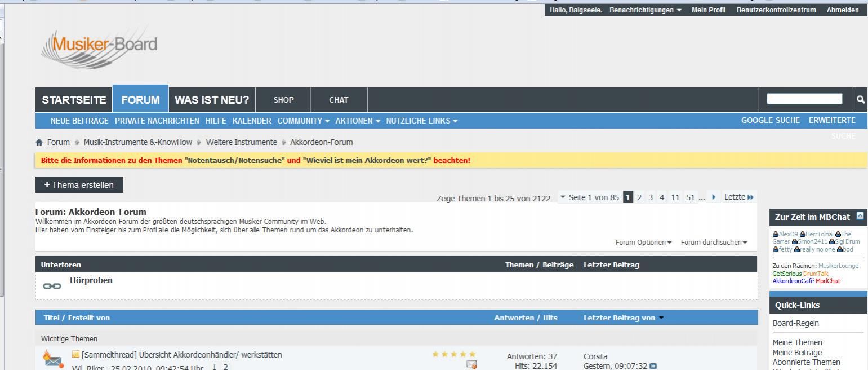Open the Benachrichtigungen dropdown

646,10
